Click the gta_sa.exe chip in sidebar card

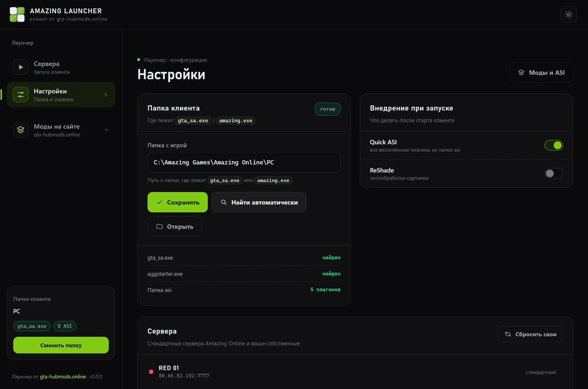tap(32, 326)
